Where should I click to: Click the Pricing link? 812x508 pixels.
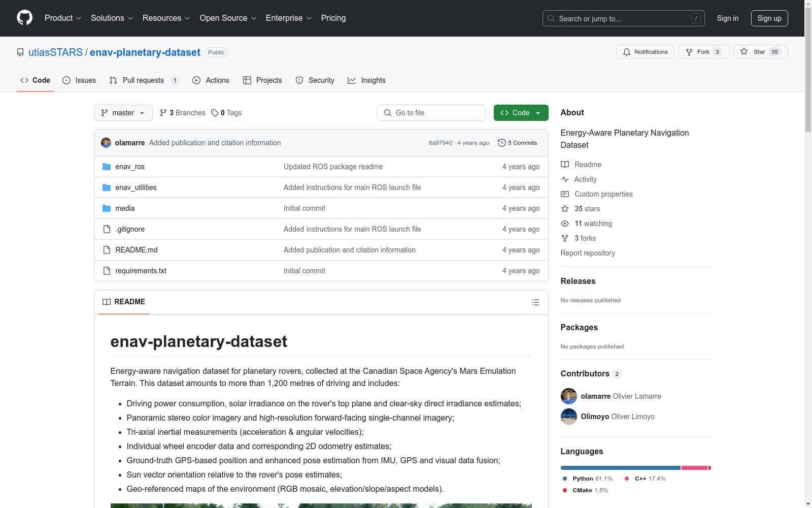(x=333, y=18)
